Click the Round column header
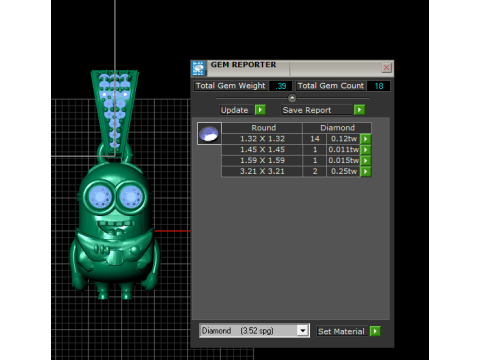Viewport: 480px width, 360px height. click(263, 128)
